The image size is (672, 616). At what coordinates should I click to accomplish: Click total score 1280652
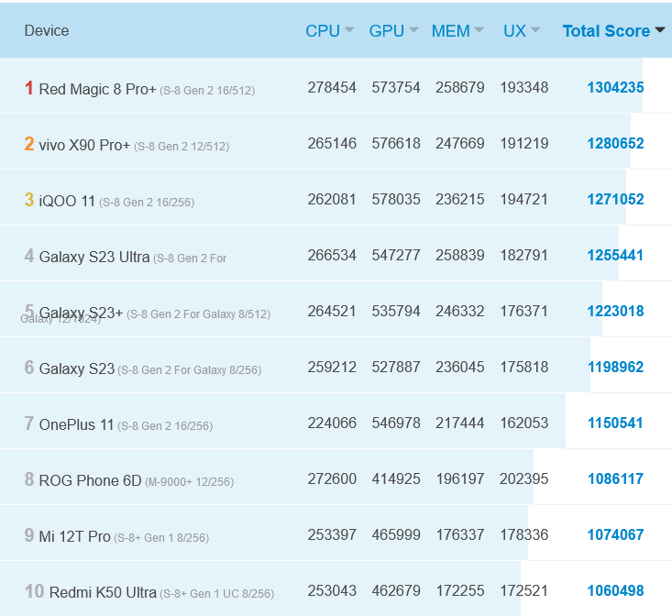pos(615,143)
